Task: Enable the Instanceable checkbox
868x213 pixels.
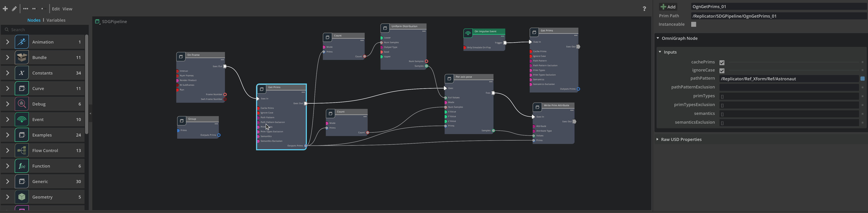Action: 693,24
